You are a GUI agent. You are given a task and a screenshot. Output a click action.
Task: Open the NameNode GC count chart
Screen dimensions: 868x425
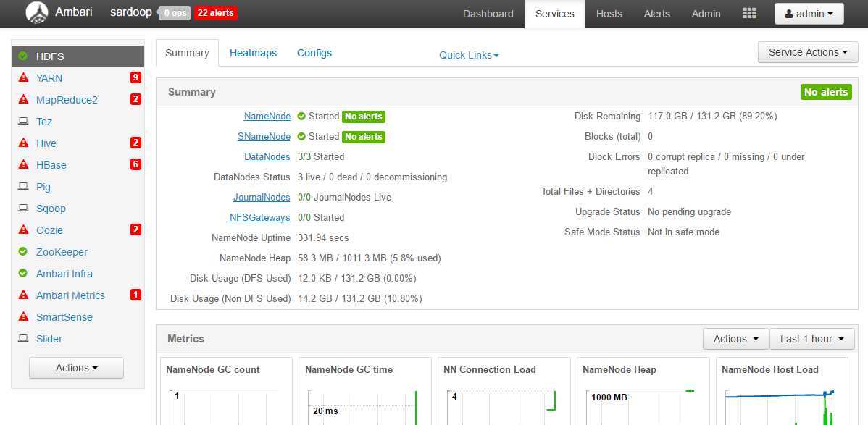pyautogui.click(x=226, y=392)
